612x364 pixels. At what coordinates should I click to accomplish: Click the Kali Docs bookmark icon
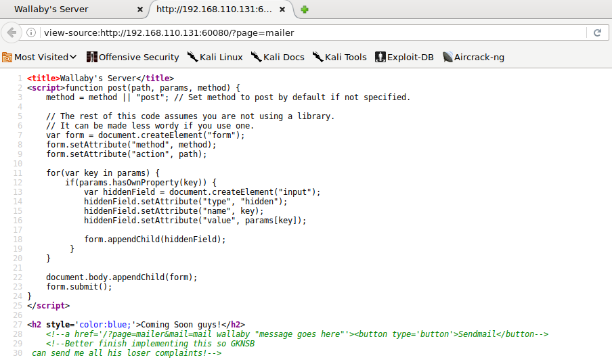pyautogui.click(x=256, y=57)
